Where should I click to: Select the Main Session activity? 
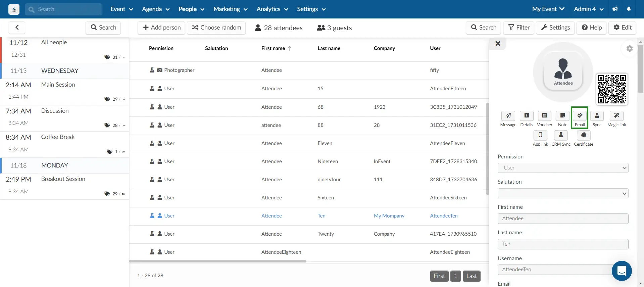pyautogui.click(x=64, y=92)
